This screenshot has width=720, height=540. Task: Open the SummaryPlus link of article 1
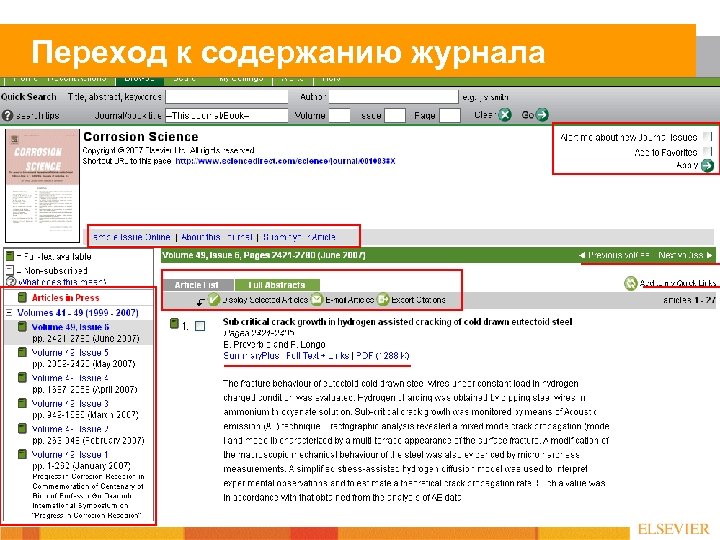(x=251, y=356)
